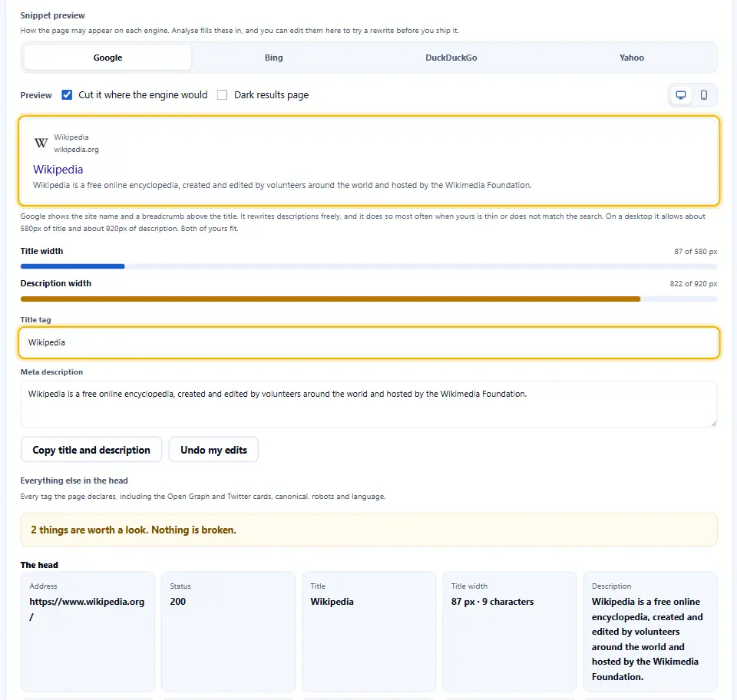Click 'The head' section label
Viewport: 737px width, 700px height.
pos(39,565)
